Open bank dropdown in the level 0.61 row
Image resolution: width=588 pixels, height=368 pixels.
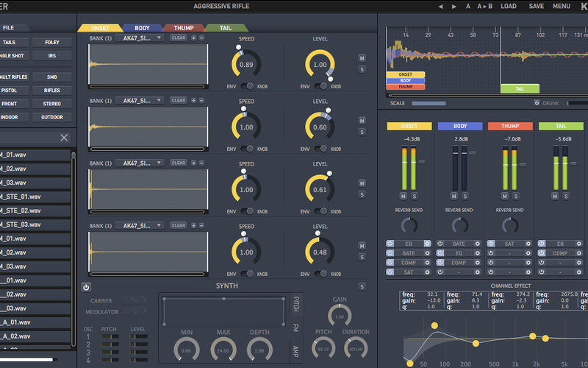[140, 163]
